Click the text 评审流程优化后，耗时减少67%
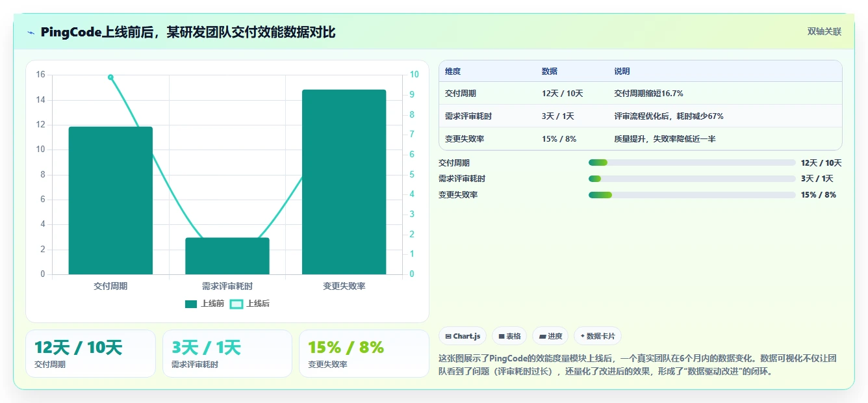This screenshot has width=868, height=403. click(x=669, y=116)
